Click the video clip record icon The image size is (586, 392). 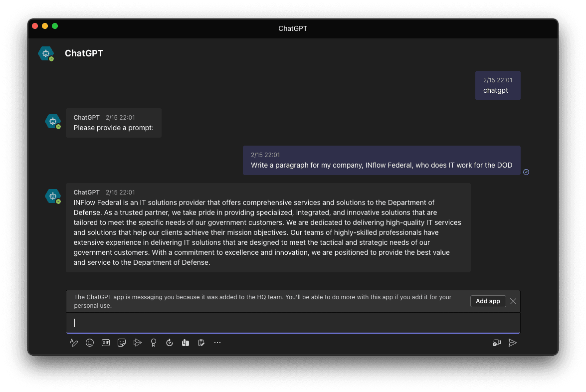497,343
